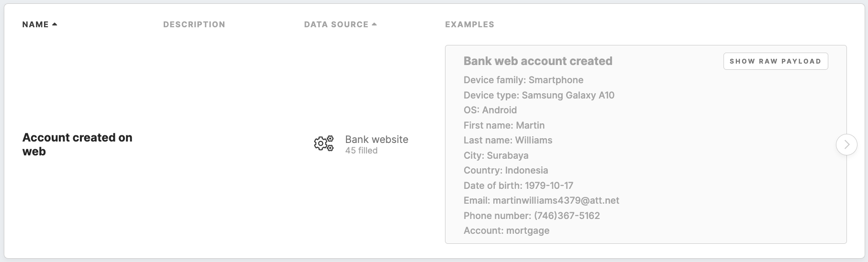Click the DATA SOURCE sort arrow

click(x=374, y=24)
